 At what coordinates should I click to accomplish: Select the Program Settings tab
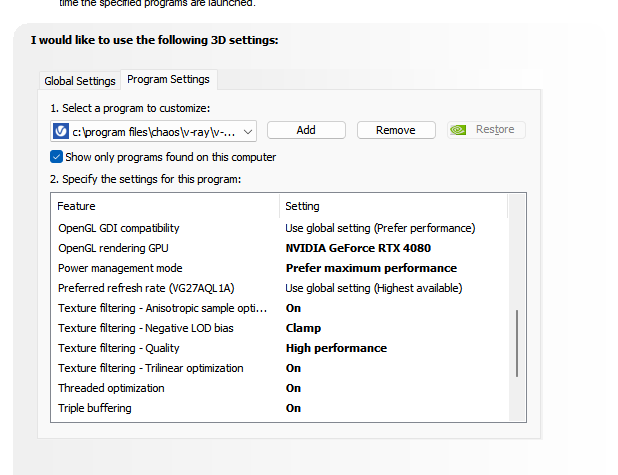click(x=168, y=80)
